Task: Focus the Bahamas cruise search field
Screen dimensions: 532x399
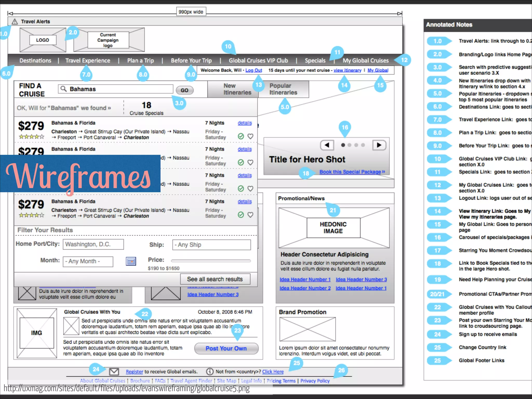Action: tap(116, 89)
